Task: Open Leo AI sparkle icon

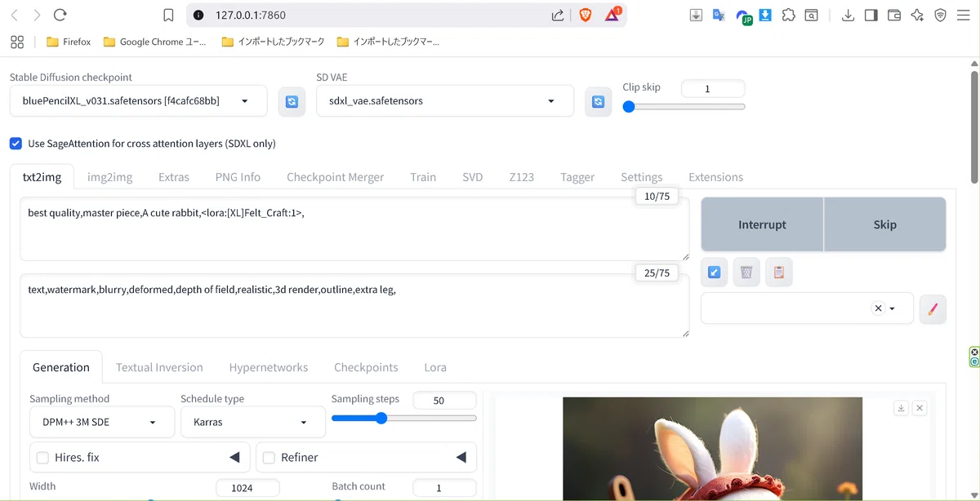Action: pos(917,15)
